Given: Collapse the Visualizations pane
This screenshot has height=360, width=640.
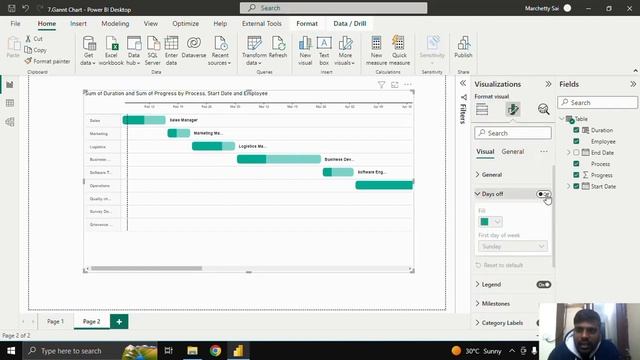Looking at the screenshot, I should click(x=548, y=84).
